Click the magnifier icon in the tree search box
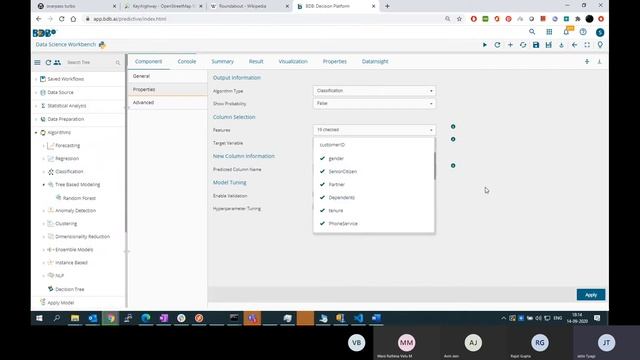The height and width of the screenshot is (360, 640). [x=118, y=62]
